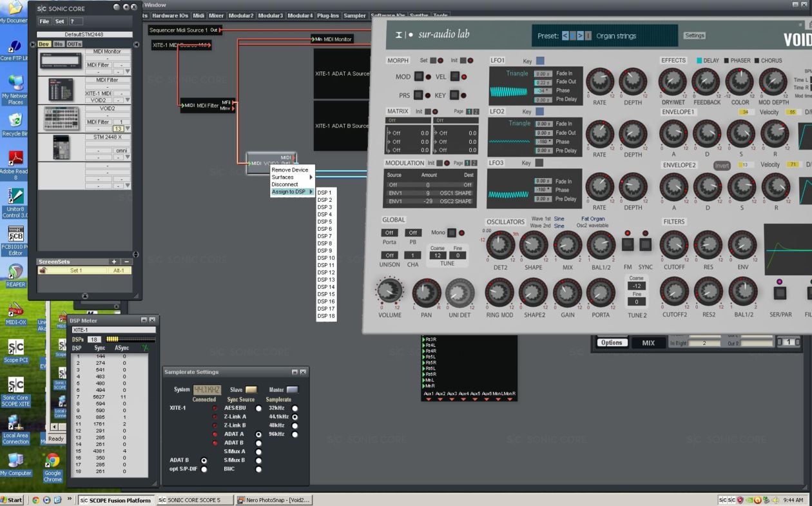Open the Recycle Bin desktop icon
812x506 pixels.
click(x=15, y=126)
